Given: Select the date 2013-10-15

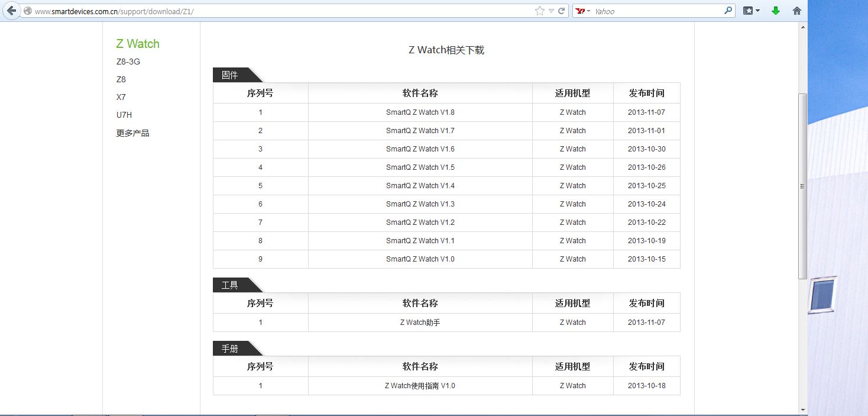Looking at the screenshot, I should point(647,259).
